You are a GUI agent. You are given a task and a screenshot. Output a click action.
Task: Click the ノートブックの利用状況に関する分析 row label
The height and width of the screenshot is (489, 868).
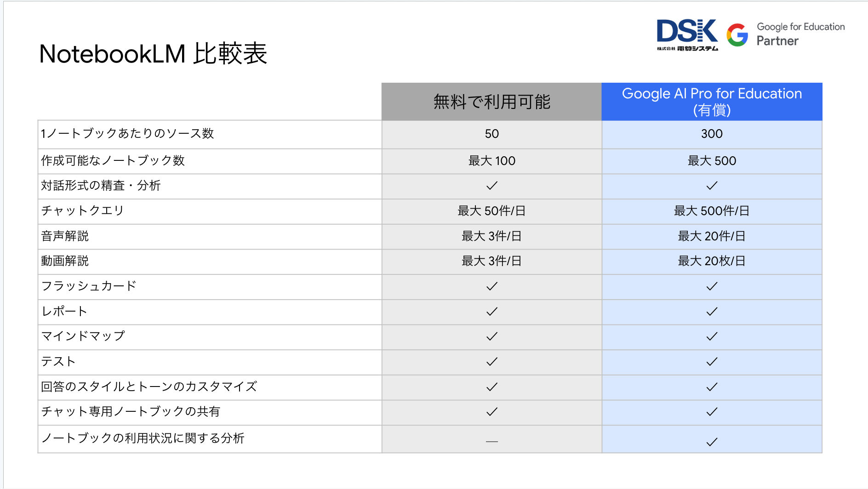coord(143,438)
